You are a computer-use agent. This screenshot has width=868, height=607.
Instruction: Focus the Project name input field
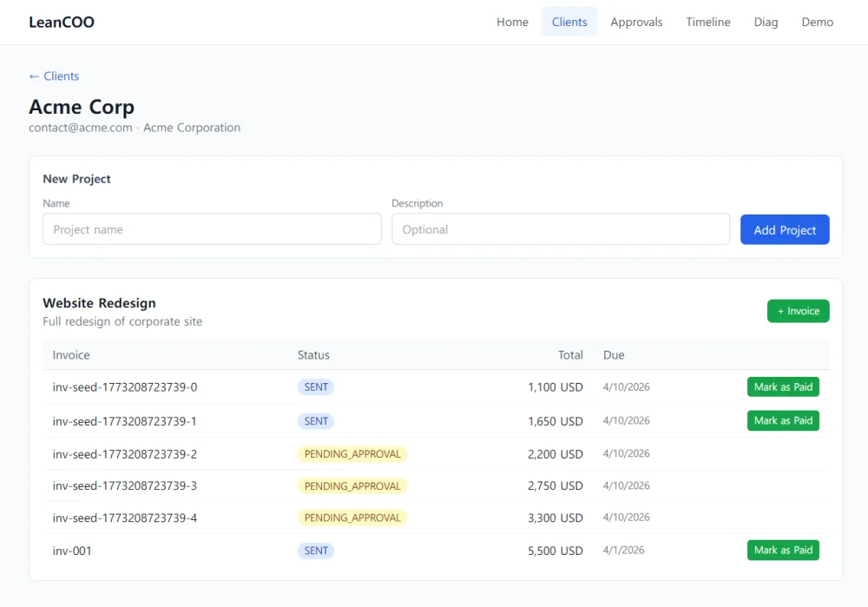[x=212, y=229]
